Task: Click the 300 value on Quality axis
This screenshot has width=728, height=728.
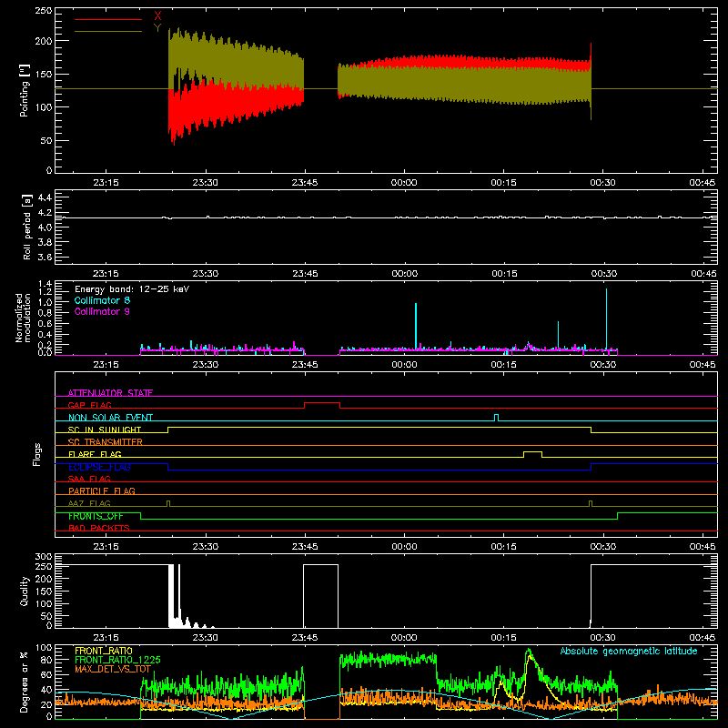Action: click(44, 557)
